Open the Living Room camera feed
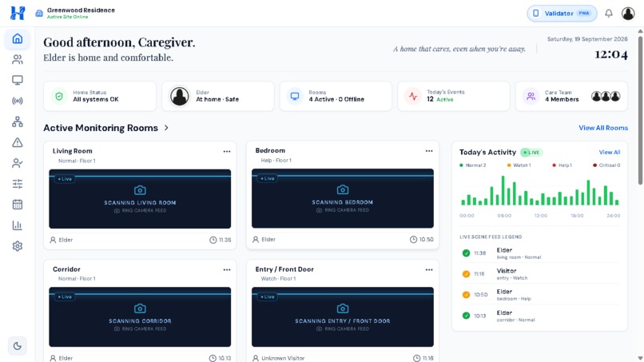This screenshot has width=644, height=362. coord(140,199)
